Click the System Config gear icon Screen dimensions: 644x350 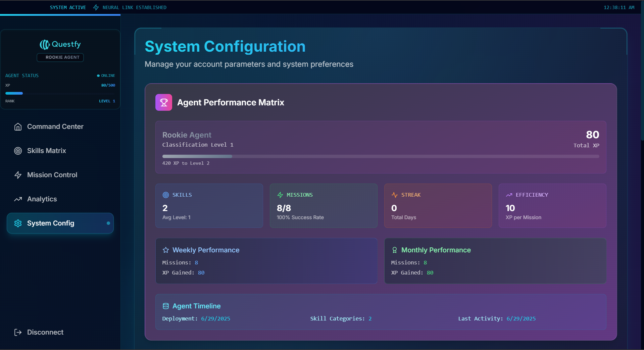[18, 223]
